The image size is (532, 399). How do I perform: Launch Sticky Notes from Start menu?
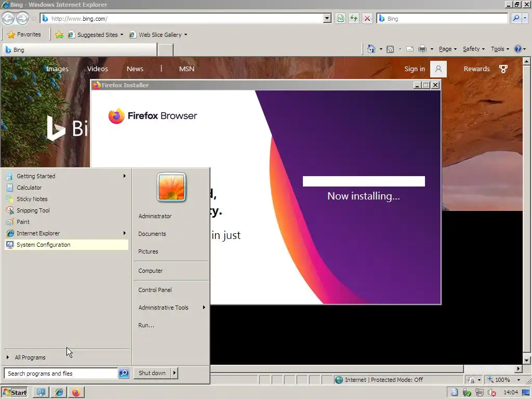66,199
